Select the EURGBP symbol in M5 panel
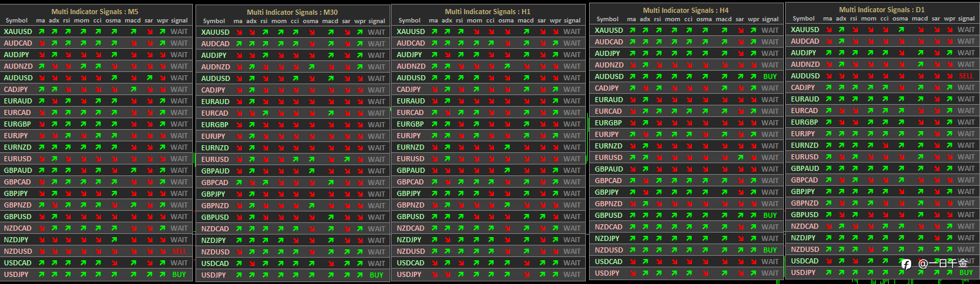This screenshot has width=980, height=284. tap(17, 124)
